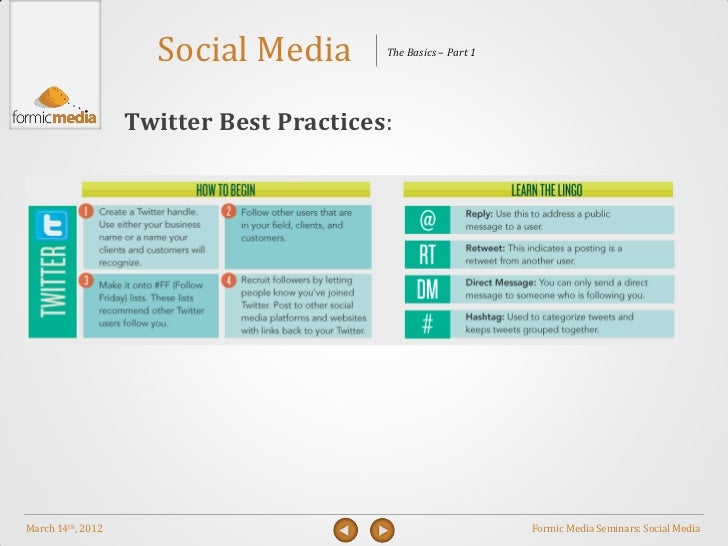Click the Formic Media logo
Image resolution: width=728 pixels, height=546 pixels.
[54, 106]
